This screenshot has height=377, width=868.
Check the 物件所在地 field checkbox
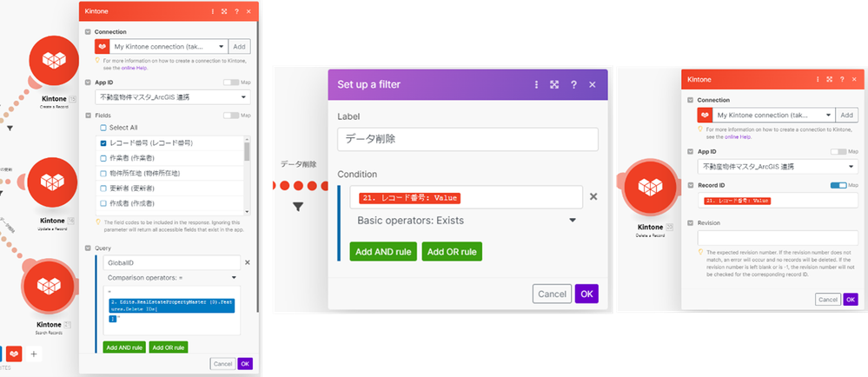click(x=103, y=173)
